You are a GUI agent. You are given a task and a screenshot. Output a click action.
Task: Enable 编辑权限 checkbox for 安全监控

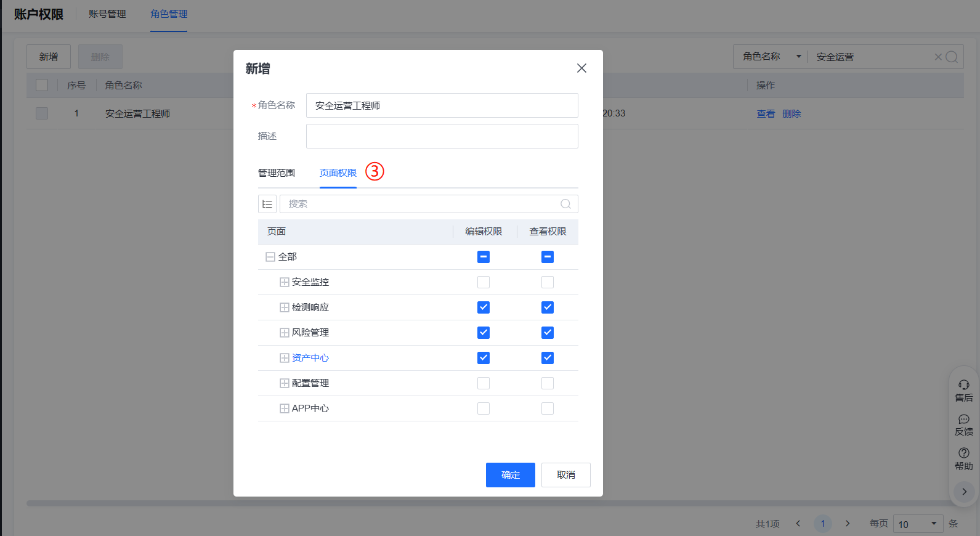pos(484,282)
